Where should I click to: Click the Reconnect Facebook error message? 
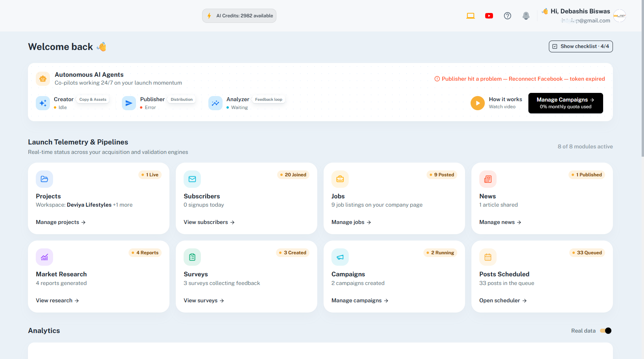519,79
